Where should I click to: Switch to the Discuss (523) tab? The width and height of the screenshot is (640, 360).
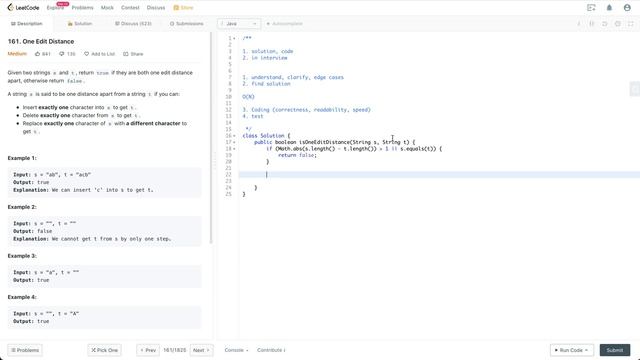[133, 24]
